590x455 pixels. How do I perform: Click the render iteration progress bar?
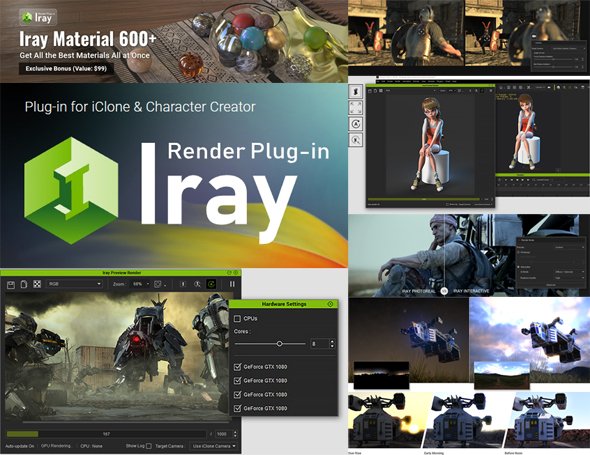106,434
